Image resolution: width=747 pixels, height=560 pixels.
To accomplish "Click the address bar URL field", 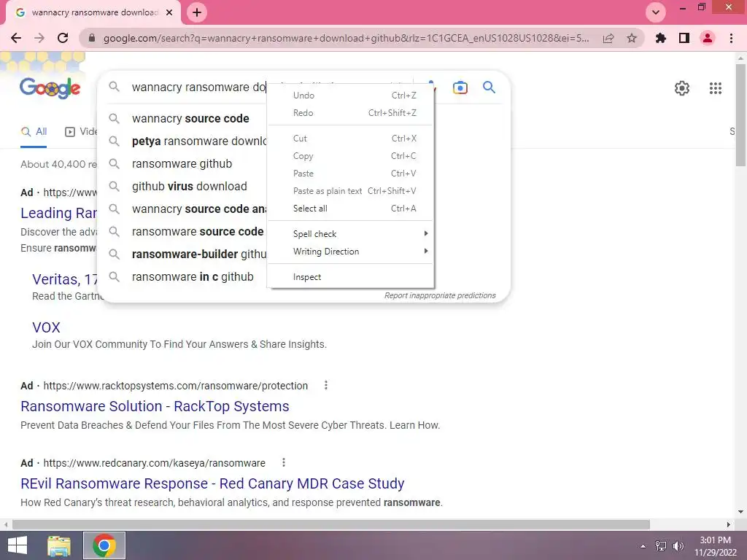I will tap(346, 38).
